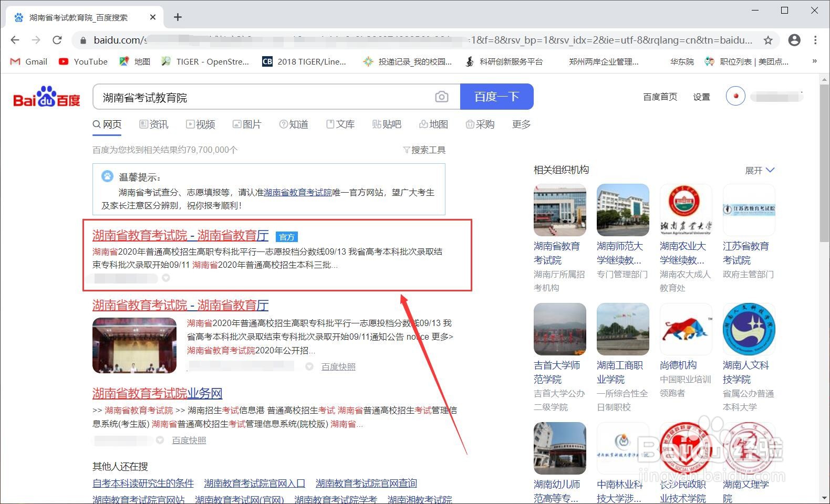Switch to 资讯 tab
Viewport: 830px width, 504px height.
(x=154, y=124)
